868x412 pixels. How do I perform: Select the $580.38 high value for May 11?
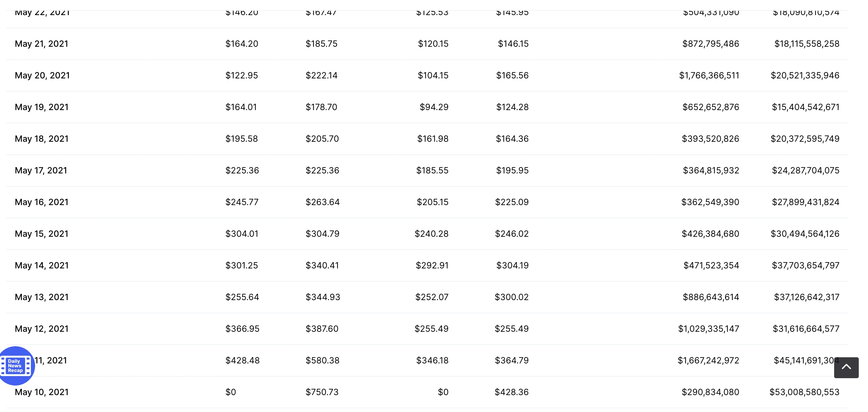pyautogui.click(x=323, y=360)
